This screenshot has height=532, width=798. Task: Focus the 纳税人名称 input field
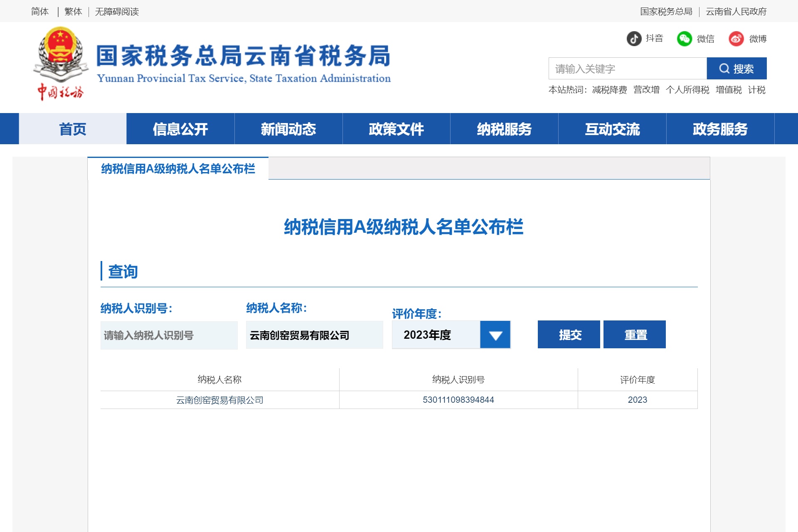coord(315,335)
